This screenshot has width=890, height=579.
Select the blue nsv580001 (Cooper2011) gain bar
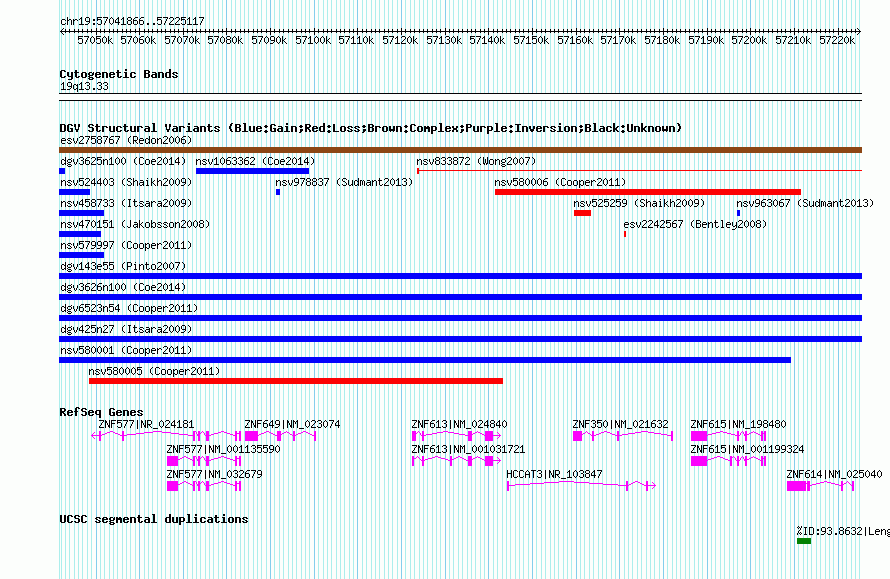point(425,360)
